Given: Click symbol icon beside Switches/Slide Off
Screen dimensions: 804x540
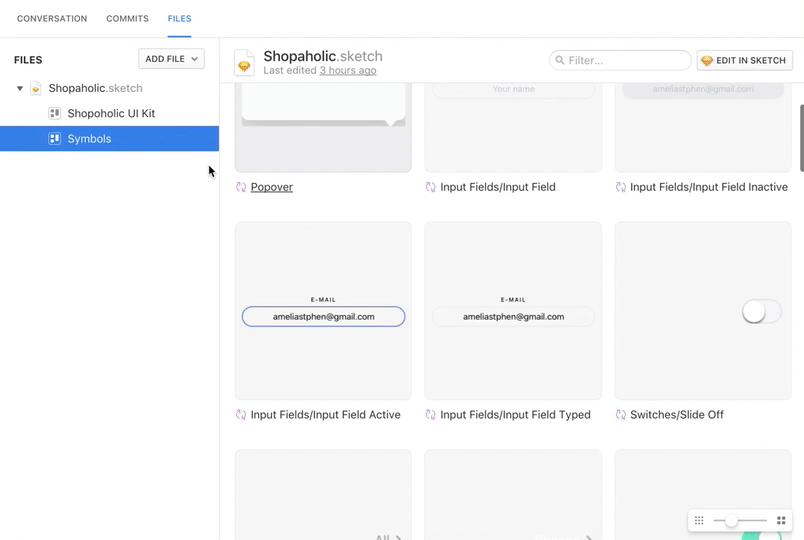Looking at the screenshot, I should tap(621, 415).
